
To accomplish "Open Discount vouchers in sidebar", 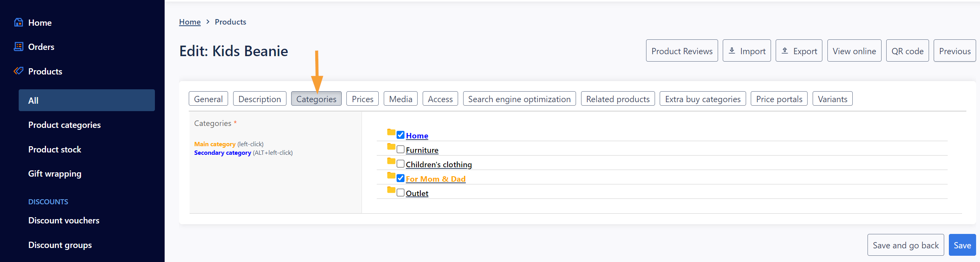I will [64, 220].
